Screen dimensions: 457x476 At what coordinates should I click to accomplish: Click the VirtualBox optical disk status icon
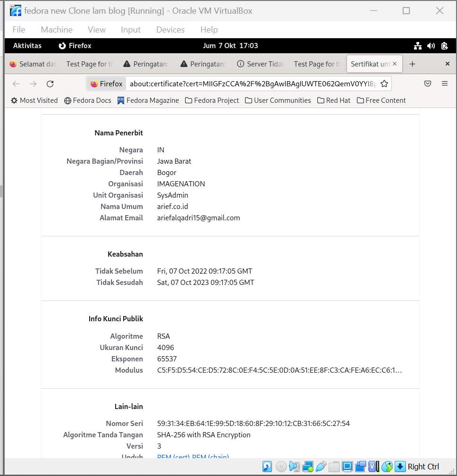click(x=281, y=466)
